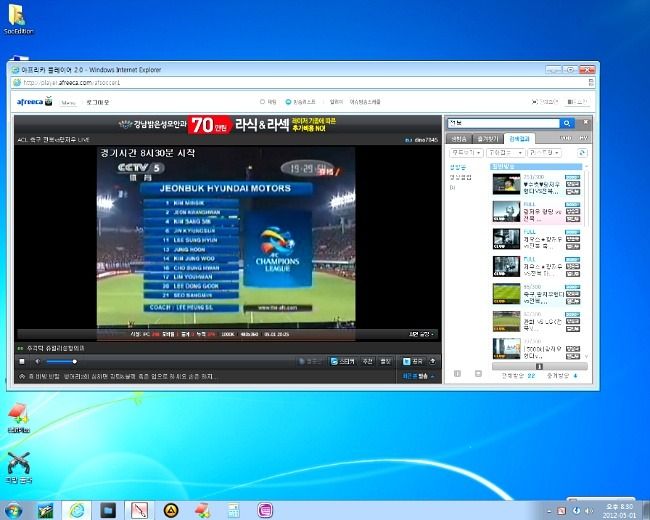Screen dimensions: 650x520
Task: Click the second small icon at panel bottom
Action: pyautogui.click(x=478, y=374)
